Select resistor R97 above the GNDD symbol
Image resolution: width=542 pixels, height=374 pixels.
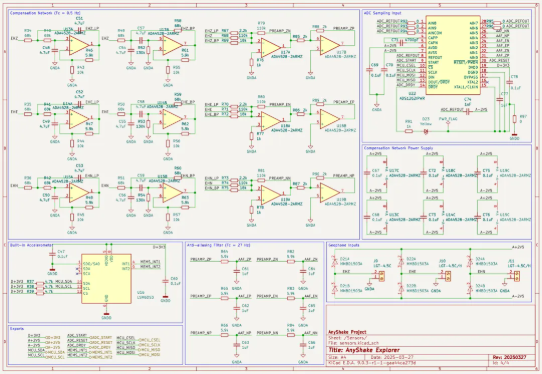(x=514, y=119)
